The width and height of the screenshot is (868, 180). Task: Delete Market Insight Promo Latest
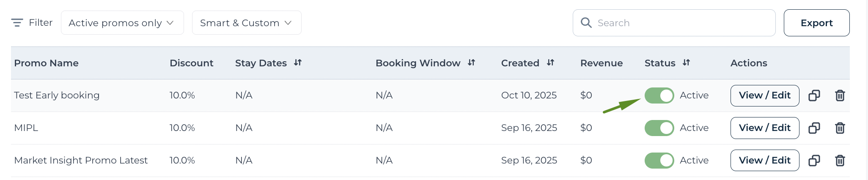point(840,161)
